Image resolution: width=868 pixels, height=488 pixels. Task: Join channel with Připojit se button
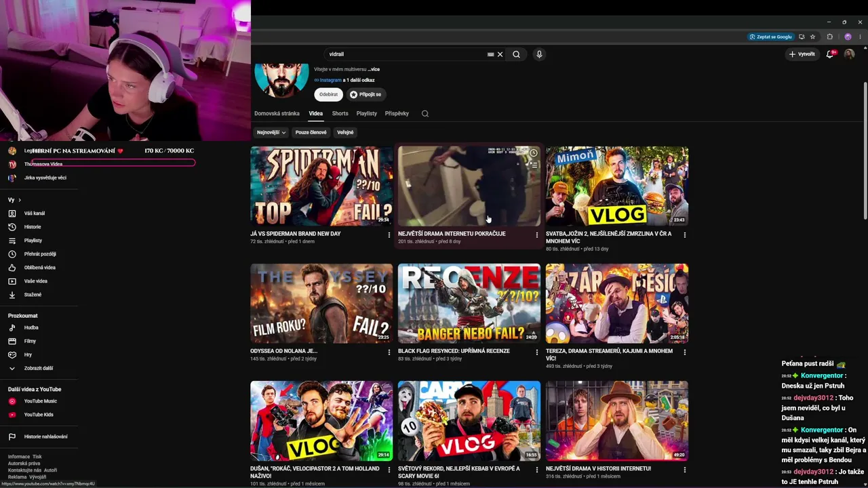click(366, 95)
